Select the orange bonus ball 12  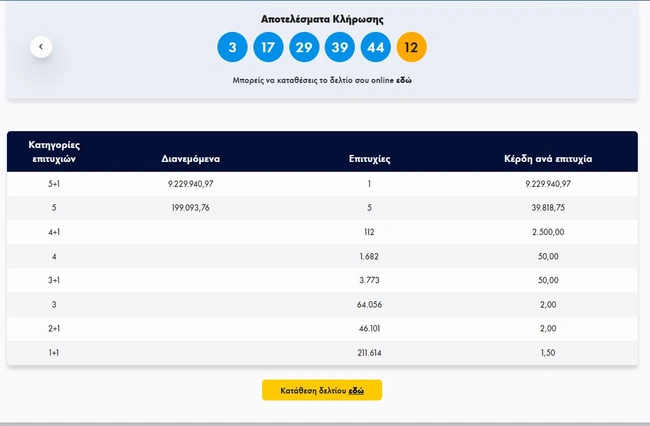[x=412, y=47]
